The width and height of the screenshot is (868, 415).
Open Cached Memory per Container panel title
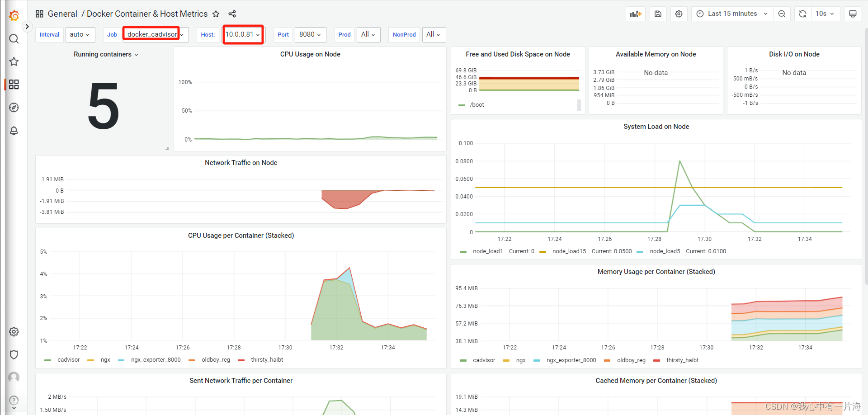(x=656, y=381)
